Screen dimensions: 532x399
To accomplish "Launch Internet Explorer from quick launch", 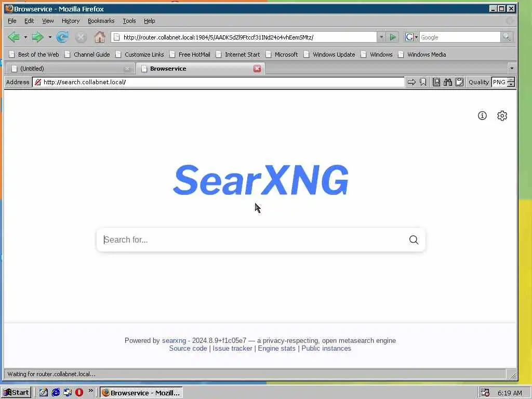I will tap(56, 393).
